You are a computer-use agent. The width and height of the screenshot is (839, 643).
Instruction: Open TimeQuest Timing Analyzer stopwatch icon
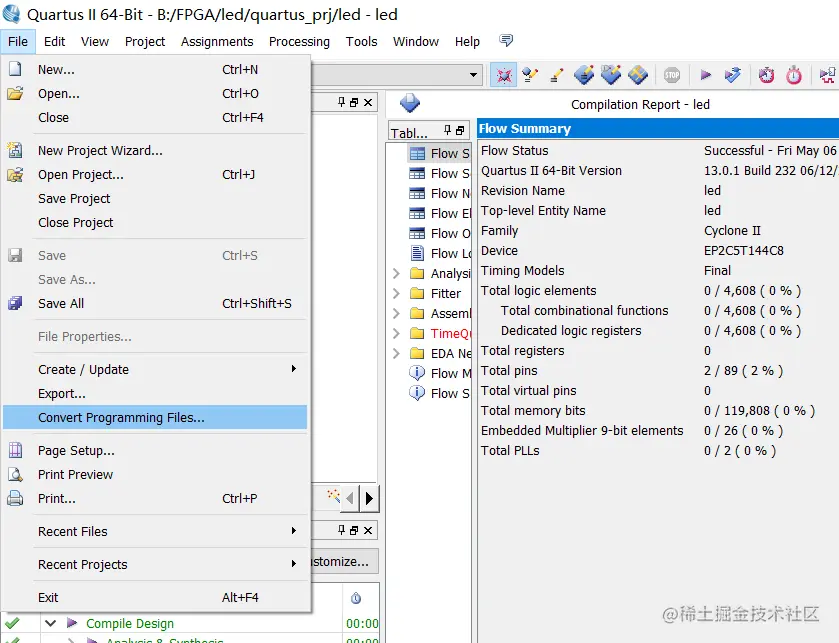point(794,75)
